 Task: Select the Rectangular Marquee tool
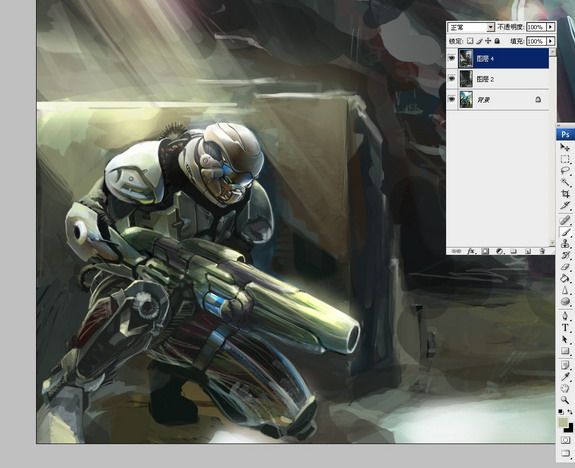(565, 159)
